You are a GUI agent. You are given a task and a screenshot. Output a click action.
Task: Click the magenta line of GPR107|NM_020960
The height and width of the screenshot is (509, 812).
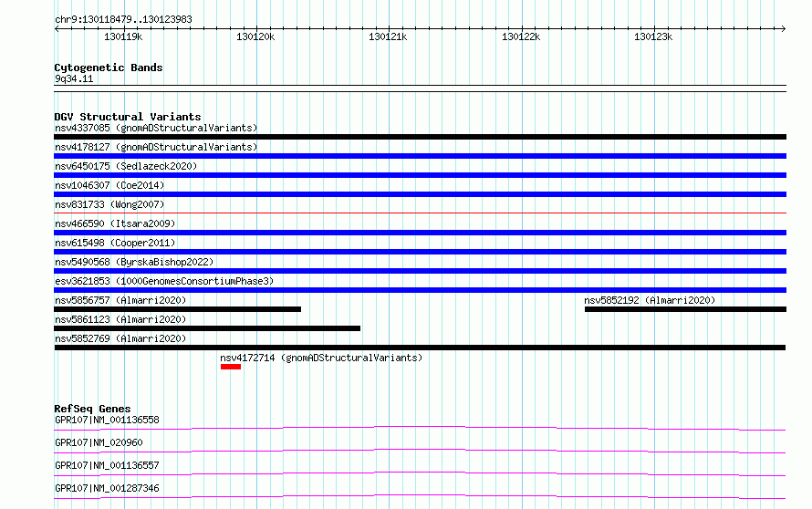pos(420,451)
